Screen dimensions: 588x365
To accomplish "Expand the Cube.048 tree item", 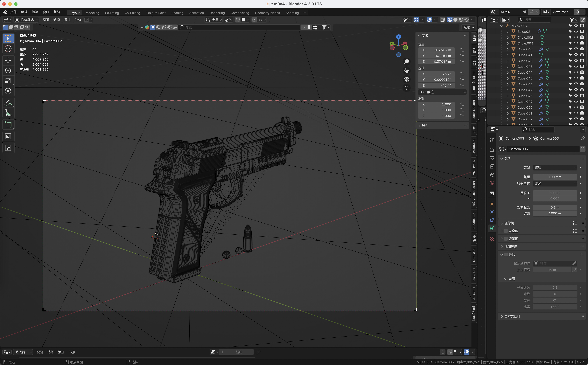I will (x=508, y=96).
